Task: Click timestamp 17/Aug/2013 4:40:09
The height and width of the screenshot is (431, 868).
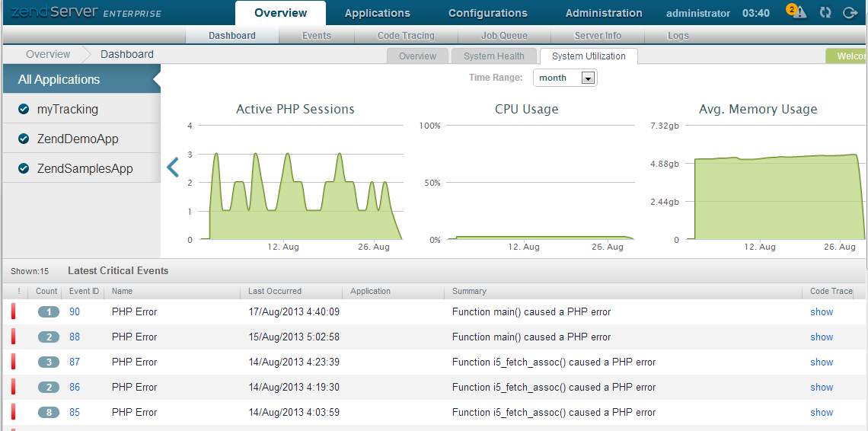Action: (x=294, y=312)
